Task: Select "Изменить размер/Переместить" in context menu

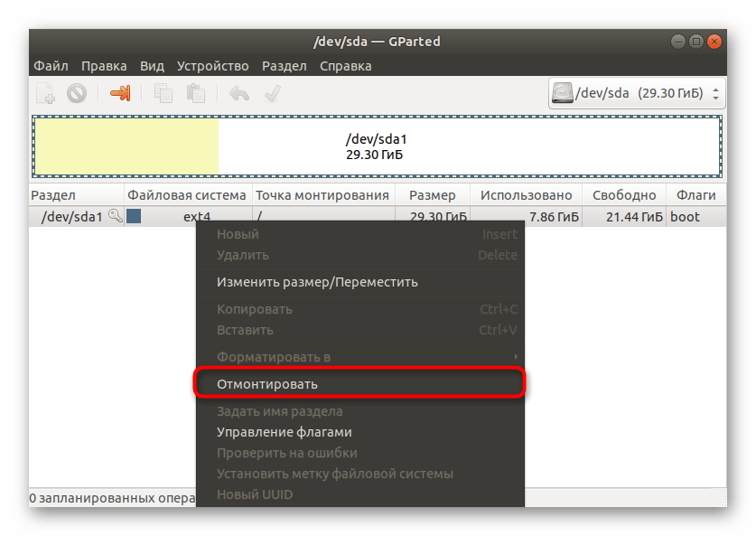Action: pos(317,282)
